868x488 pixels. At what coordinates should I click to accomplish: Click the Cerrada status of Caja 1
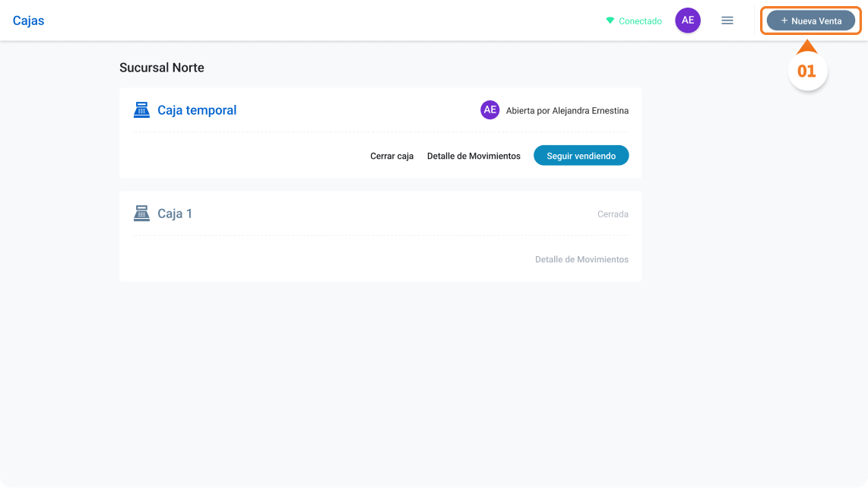tap(613, 214)
